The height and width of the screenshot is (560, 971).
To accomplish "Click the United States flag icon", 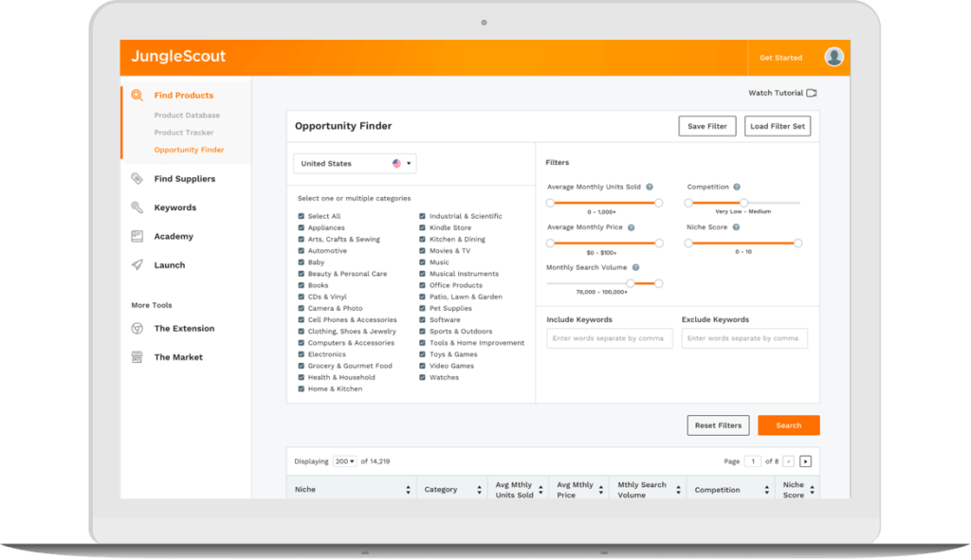I will [396, 163].
